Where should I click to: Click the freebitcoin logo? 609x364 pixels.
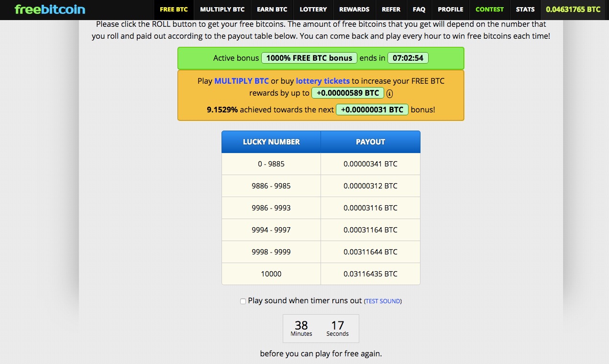coord(50,9)
